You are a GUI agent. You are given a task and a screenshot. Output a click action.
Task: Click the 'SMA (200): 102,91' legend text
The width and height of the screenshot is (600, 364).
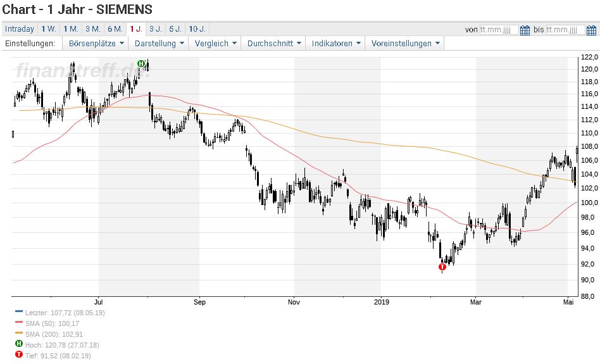pyautogui.click(x=54, y=334)
